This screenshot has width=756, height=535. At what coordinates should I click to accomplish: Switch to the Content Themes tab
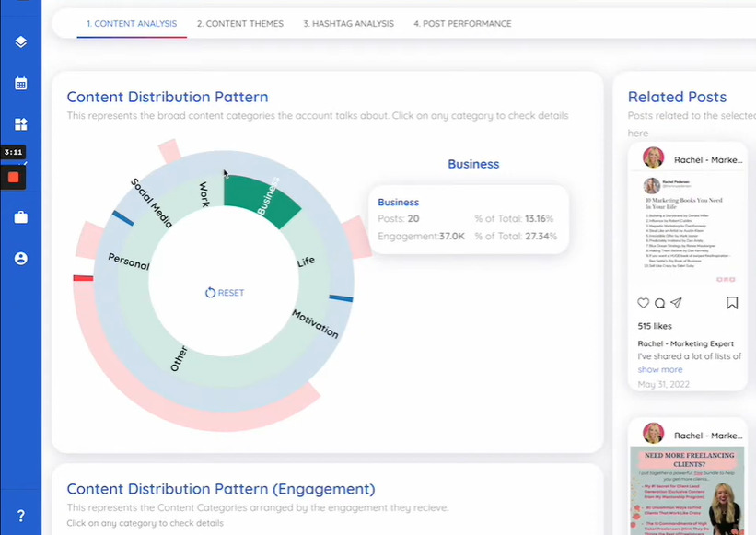pyautogui.click(x=240, y=24)
